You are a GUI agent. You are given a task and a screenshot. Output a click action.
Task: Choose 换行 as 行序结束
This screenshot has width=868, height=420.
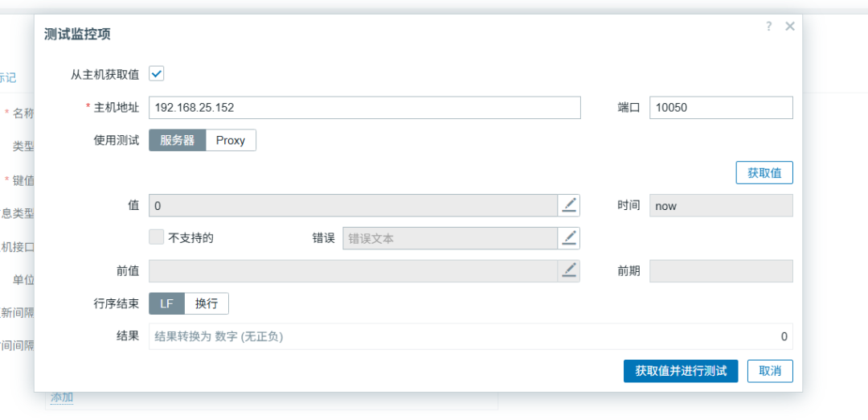point(207,303)
